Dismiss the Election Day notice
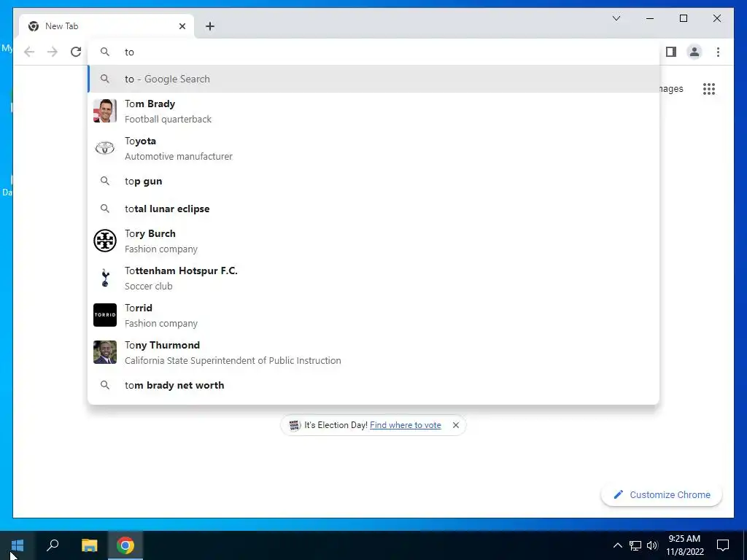This screenshot has height=560, width=747. coord(456,425)
